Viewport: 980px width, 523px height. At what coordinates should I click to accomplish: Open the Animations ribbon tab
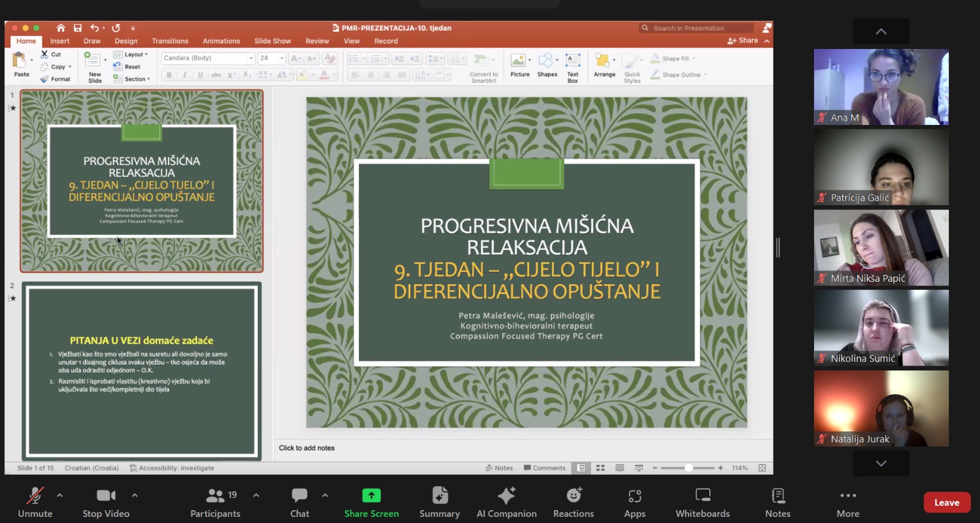click(x=221, y=41)
